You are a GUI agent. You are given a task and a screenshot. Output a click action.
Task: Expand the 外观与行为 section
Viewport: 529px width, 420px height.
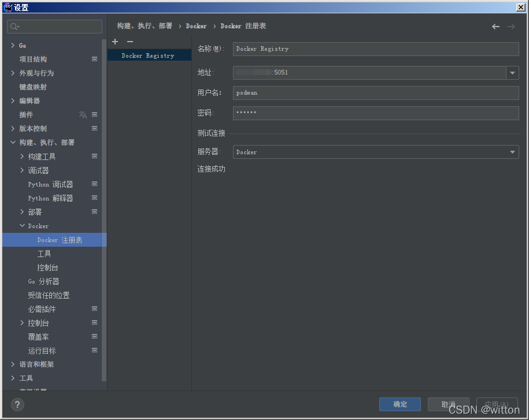13,73
